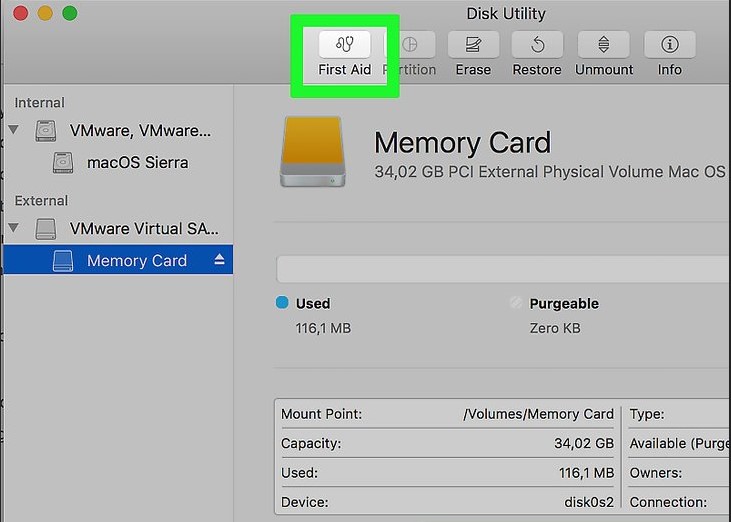Click the green full-screen window button
731x522 pixels.
70,13
